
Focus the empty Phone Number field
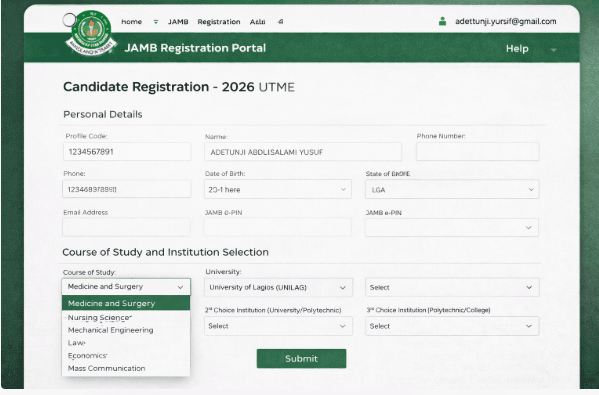[x=478, y=152]
